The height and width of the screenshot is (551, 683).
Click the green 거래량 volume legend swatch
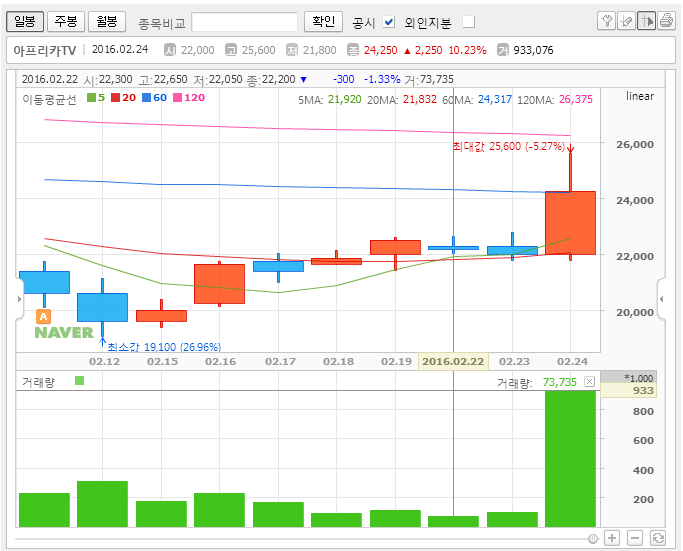[79, 381]
